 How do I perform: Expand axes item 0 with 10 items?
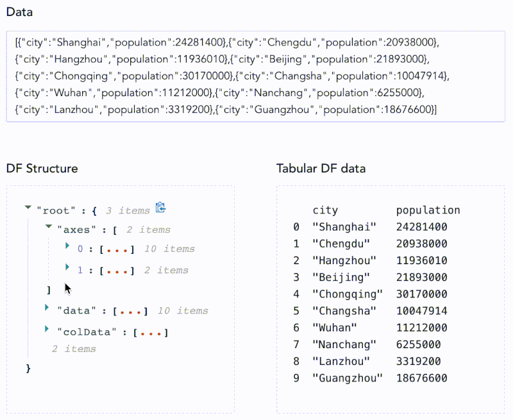68,246
